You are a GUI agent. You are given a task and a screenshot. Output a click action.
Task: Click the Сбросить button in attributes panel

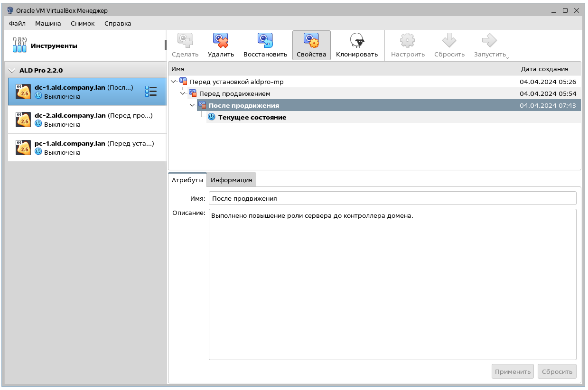pos(557,371)
